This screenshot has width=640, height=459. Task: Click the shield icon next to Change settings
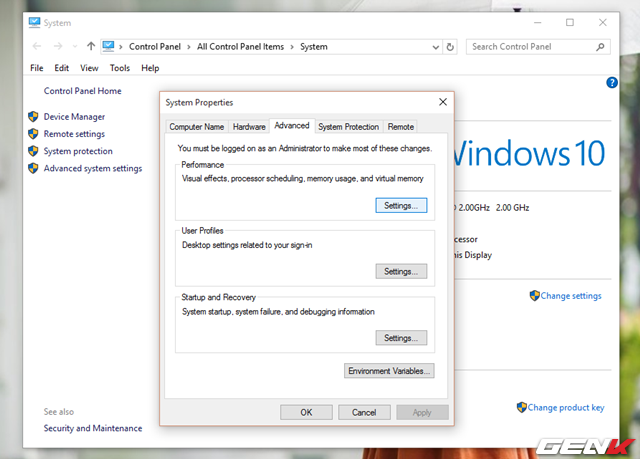(x=534, y=296)
